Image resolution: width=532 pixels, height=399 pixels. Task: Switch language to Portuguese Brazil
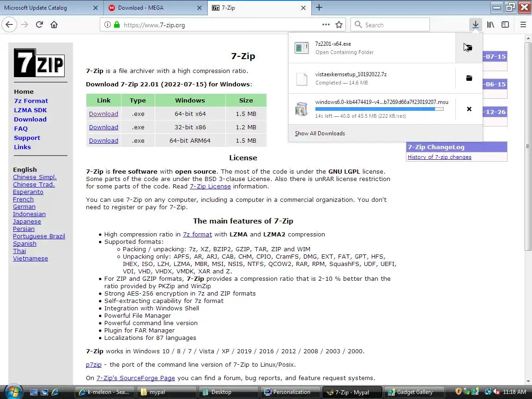(x=39, y=236)
